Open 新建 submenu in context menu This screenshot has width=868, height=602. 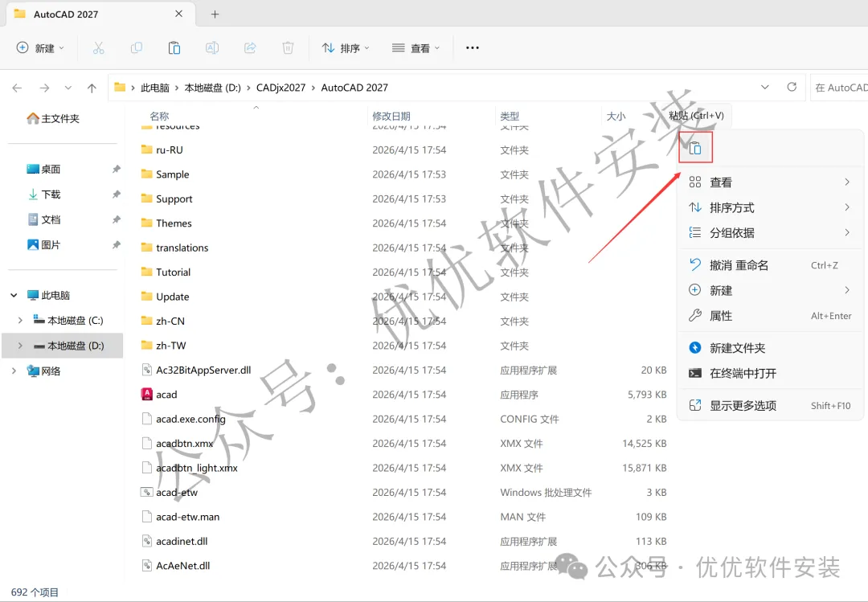coord(770,290)
